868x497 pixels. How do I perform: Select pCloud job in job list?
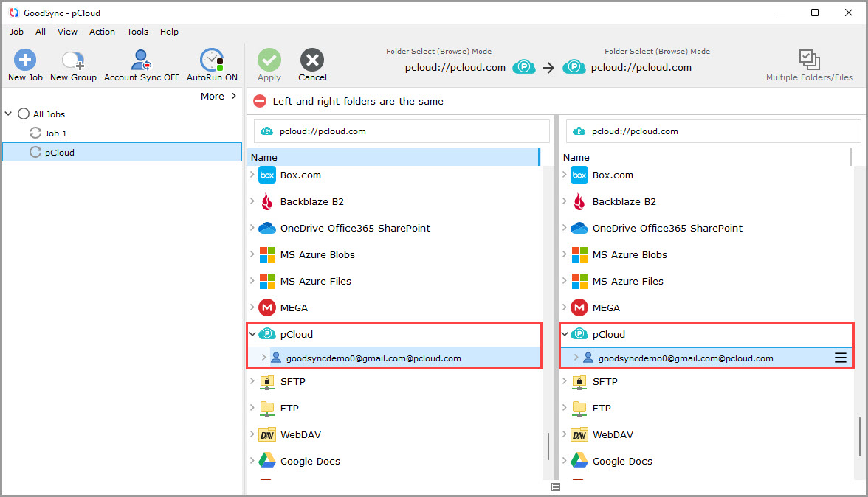(122, 152)
